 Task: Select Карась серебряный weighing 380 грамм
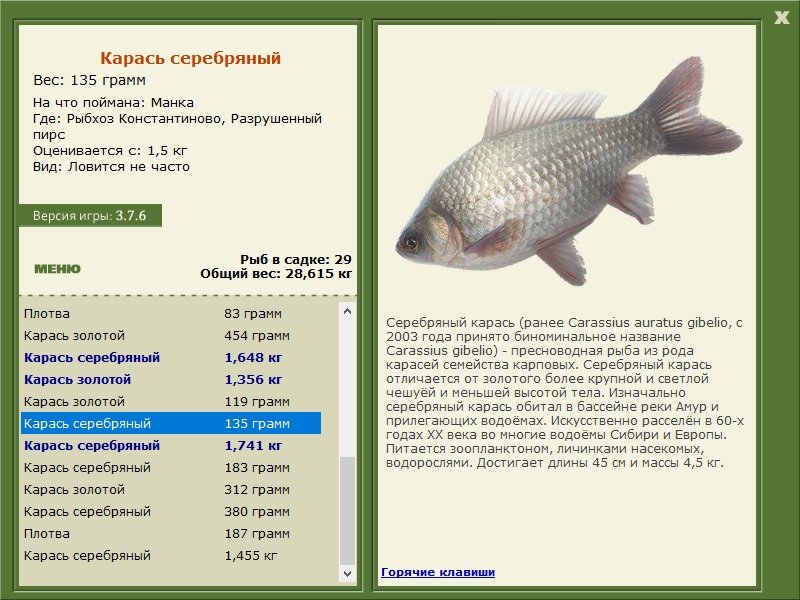tap(170, 512)
